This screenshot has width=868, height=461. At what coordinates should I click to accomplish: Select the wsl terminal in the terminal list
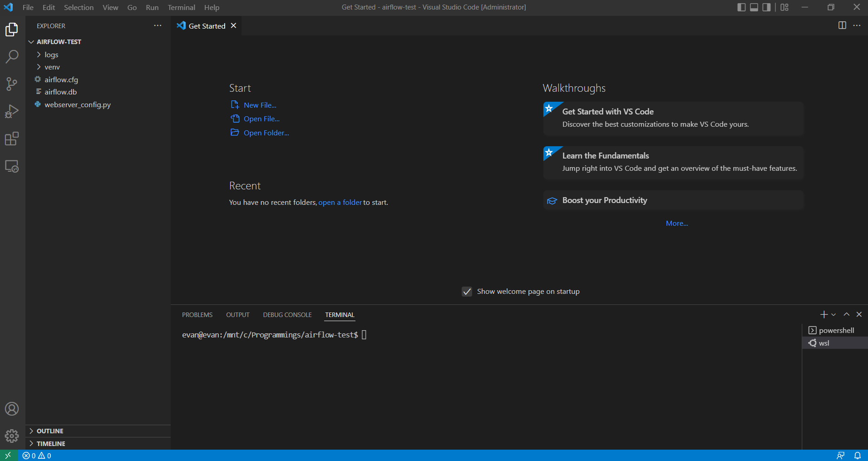824,343
